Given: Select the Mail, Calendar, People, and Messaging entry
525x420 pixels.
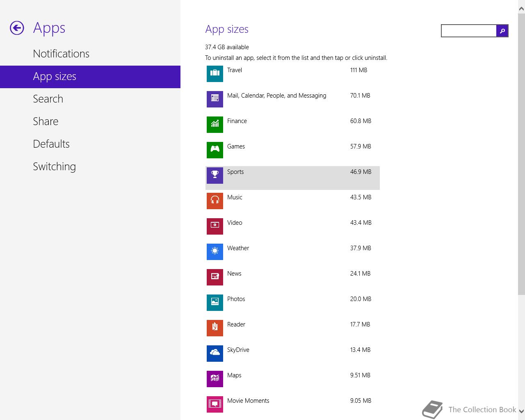Looking at the screenshot, I should 276,96.
